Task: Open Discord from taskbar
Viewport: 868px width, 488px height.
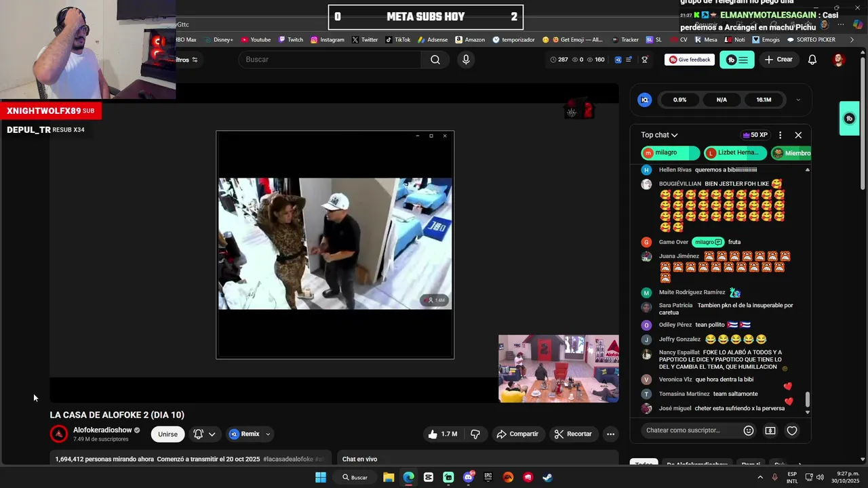Action: 468,477
